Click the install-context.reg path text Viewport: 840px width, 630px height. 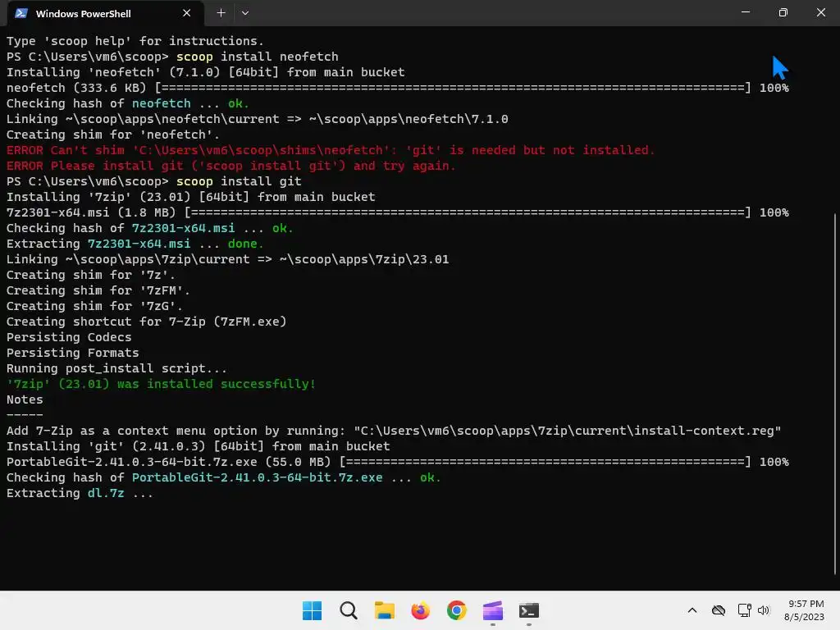click(568, 431)
